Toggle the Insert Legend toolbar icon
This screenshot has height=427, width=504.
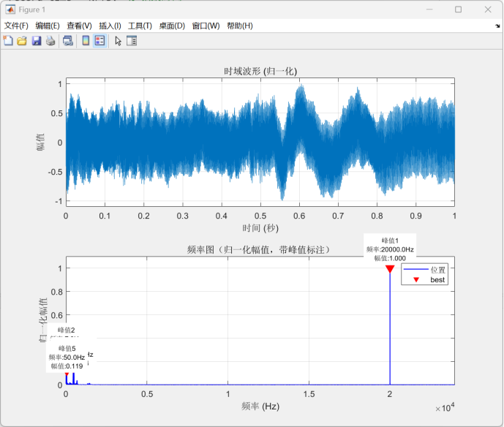(x=100, y=41)
